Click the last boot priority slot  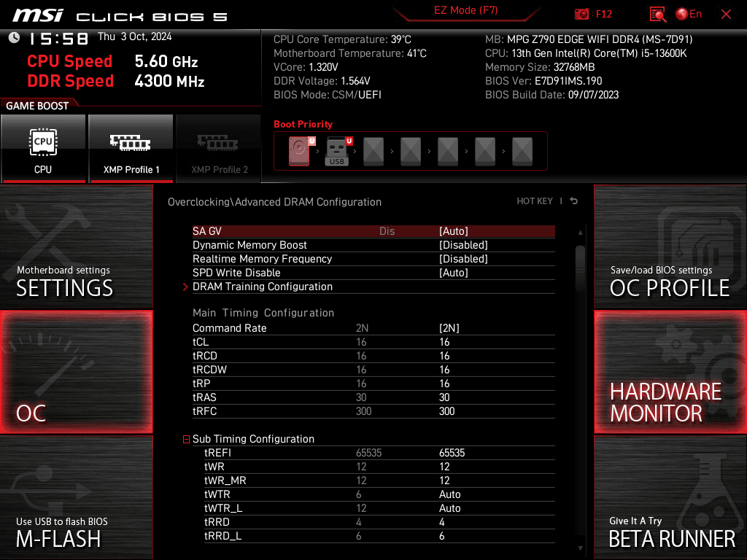[x=522, y=151]
